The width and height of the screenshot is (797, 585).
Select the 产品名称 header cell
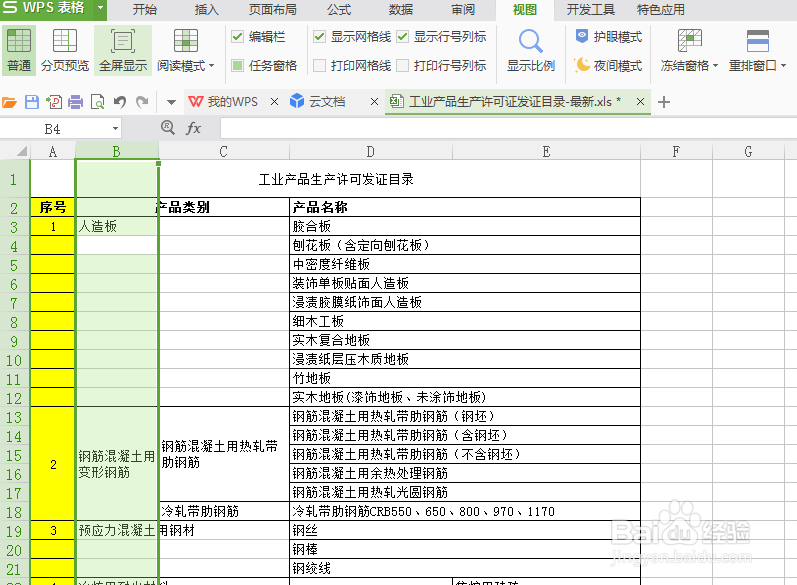coord(465,207)
